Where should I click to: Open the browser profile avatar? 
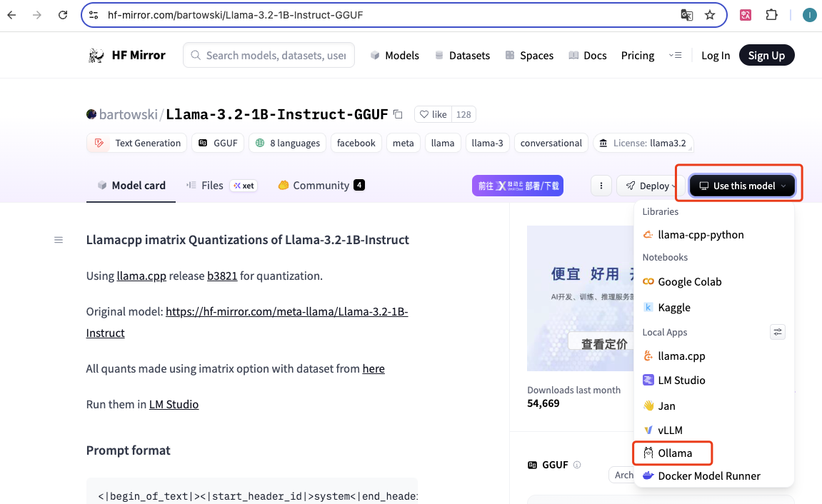pos(809,15)
